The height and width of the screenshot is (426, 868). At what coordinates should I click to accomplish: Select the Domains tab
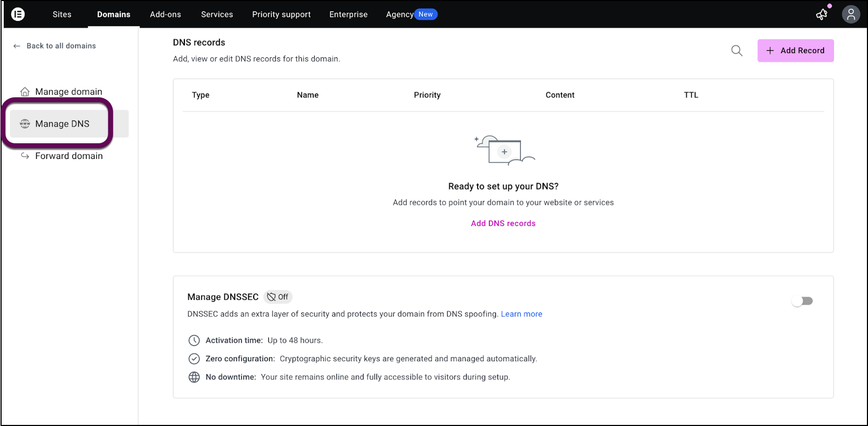click(114, 15)
